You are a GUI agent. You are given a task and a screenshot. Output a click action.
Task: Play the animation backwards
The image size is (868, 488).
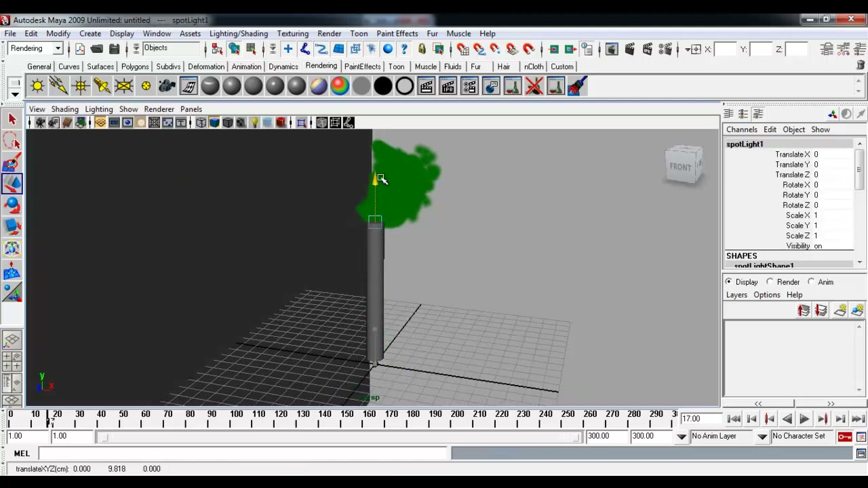click(787, 419)
